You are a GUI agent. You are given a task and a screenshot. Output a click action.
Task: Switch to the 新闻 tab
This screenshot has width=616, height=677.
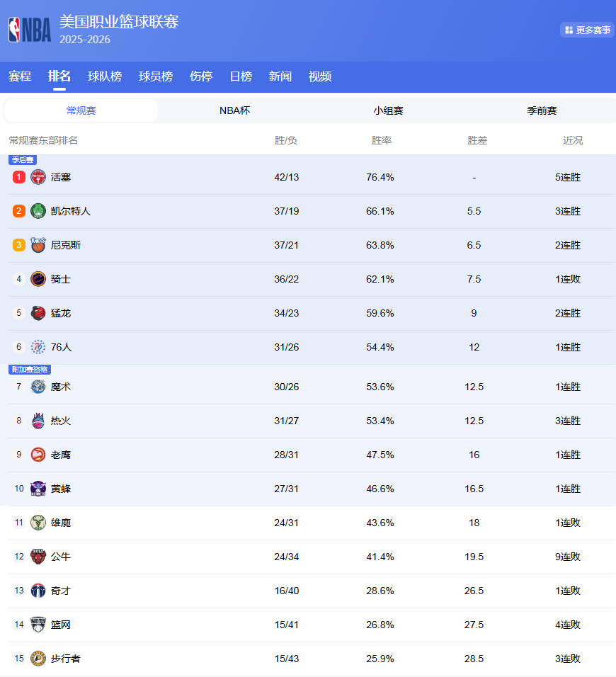click(x=280, y=76)
